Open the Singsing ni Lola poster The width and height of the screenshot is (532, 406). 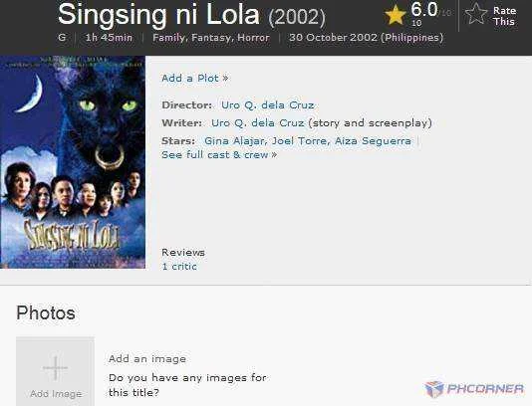pos(73,162)
